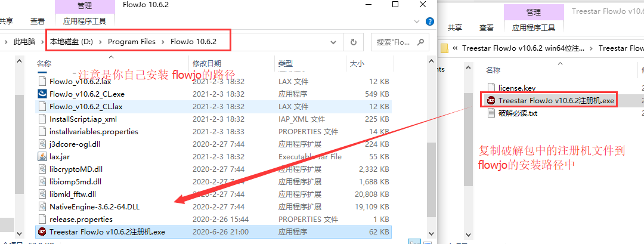Click the 破解必读.txt text file icon
The width and height of the screenshot is (644, 244).
491,113
